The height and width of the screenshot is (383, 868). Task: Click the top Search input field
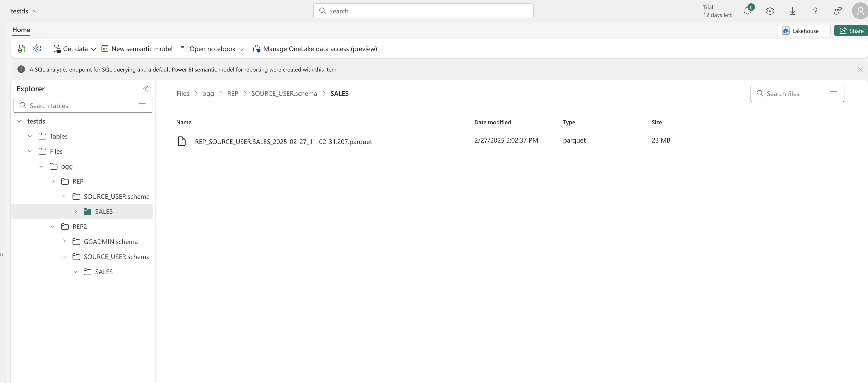(x=423, y=11)
